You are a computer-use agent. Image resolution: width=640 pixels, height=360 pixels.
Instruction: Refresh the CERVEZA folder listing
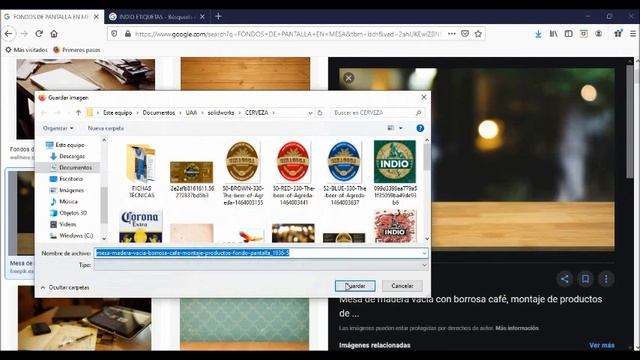[320, 113]
